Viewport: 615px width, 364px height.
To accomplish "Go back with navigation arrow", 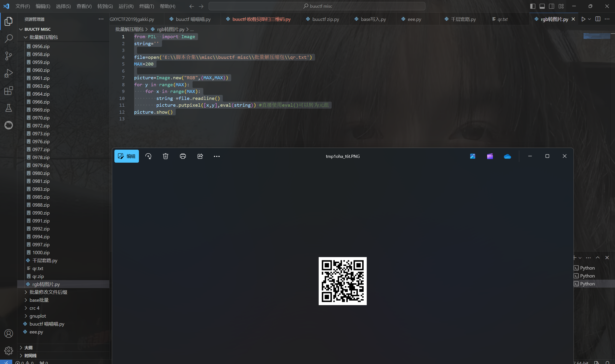I will click(192, 6).
